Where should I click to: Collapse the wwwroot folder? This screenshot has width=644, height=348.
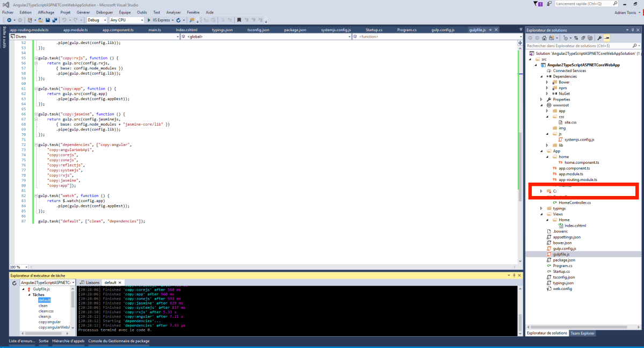tap(541, 105)
